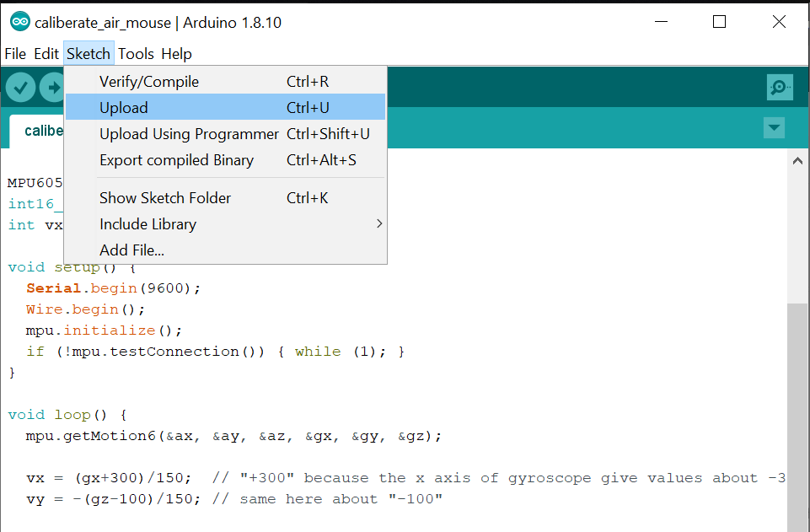Click the int16_ declaration line
810x532 pixels.
coord(35,204)
